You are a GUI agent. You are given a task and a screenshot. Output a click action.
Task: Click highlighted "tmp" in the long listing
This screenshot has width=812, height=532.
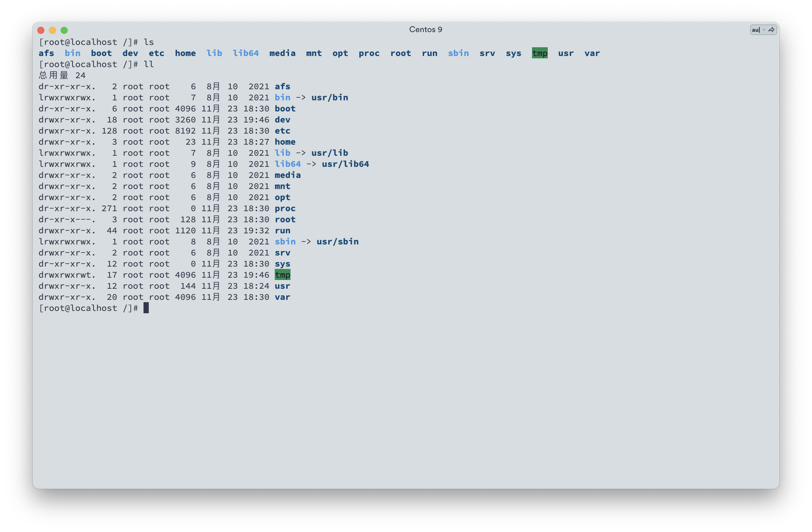283,275
